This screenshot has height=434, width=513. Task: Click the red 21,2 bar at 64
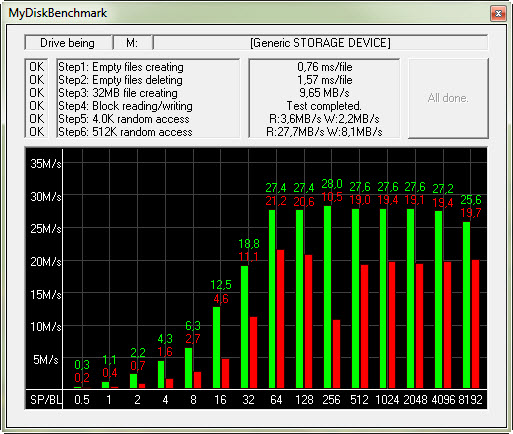coord(281,319)
